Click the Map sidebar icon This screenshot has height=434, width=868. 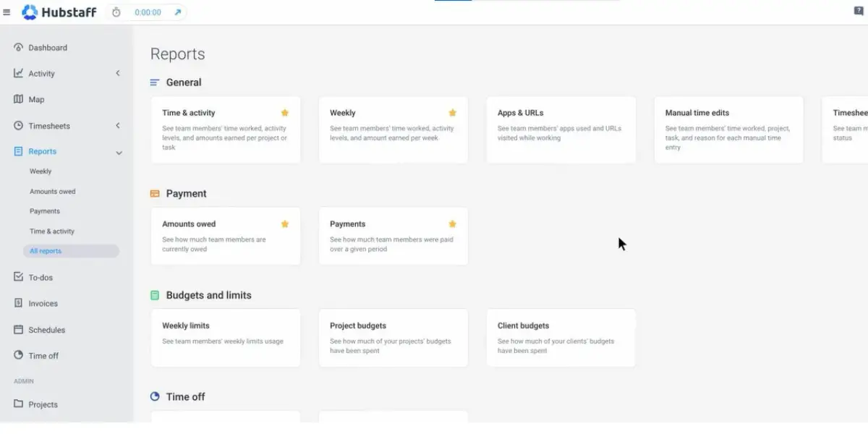point(19,99)
